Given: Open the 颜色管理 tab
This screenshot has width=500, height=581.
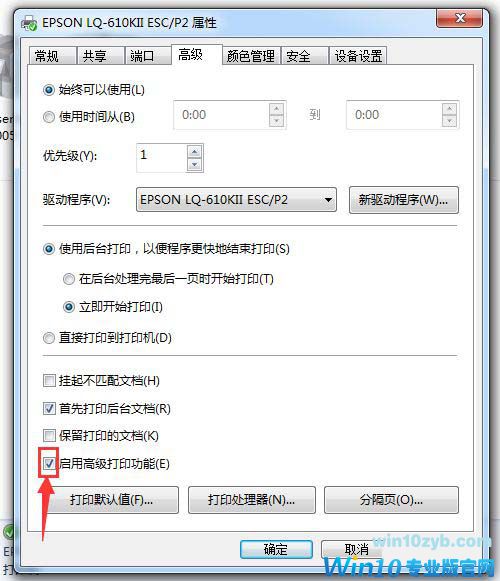Looking at the screenshot, I should [x=251, y=56].
